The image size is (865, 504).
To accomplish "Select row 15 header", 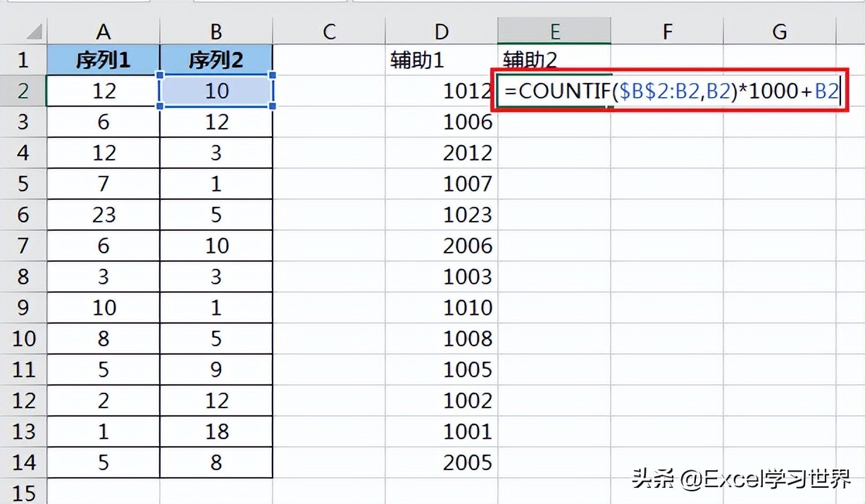I will click(x=23, y=491).
